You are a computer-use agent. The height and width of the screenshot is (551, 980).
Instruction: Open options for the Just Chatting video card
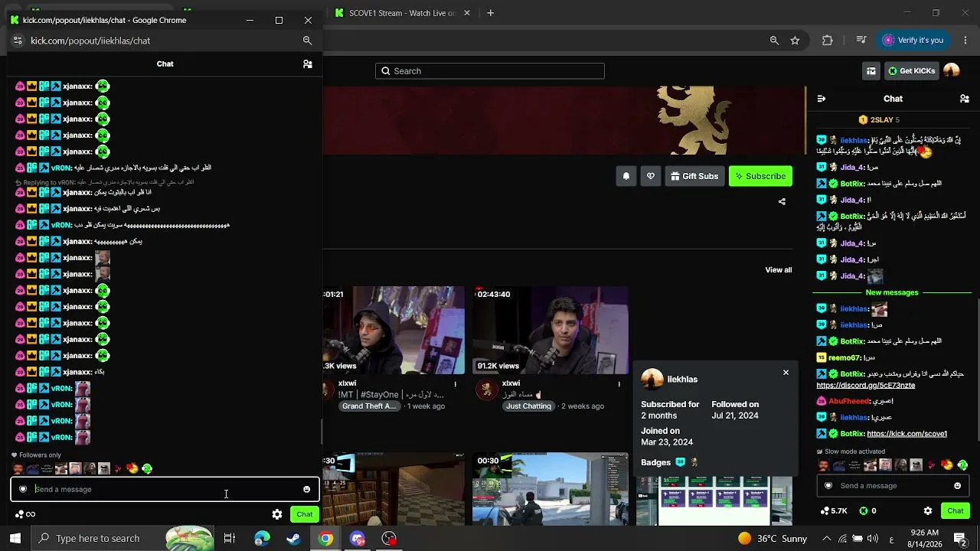pos(619,384)
